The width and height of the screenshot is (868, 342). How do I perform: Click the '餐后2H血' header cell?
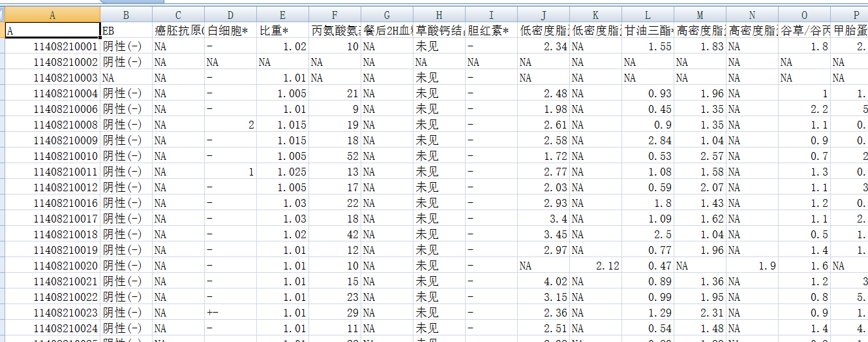coord(387,31)
